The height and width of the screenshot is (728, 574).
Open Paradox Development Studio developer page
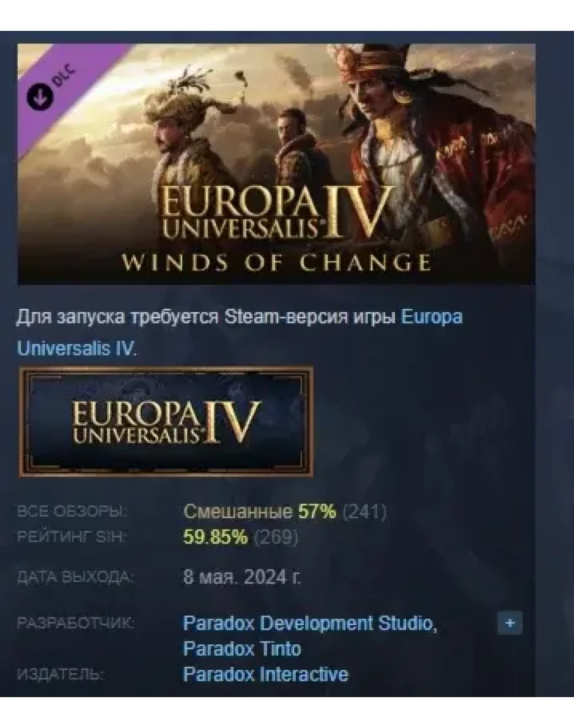[x=310, y=623]
